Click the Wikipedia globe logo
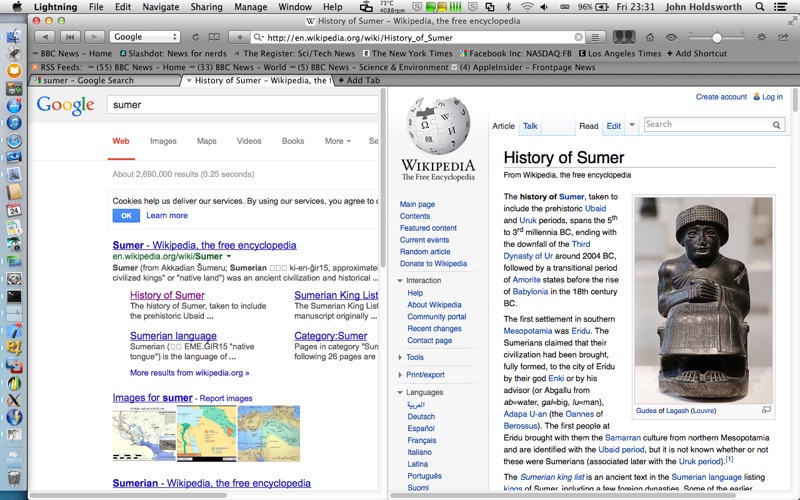 coord(438,126)
